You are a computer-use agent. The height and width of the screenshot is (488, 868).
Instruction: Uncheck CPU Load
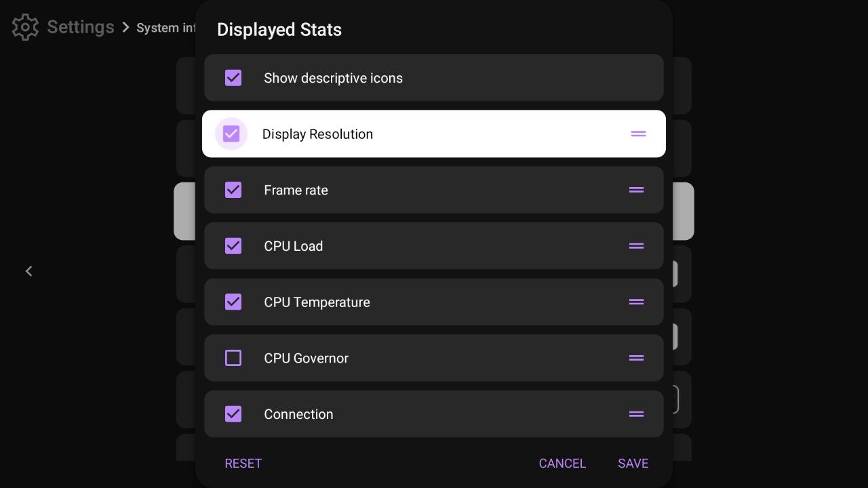point(233,246)
